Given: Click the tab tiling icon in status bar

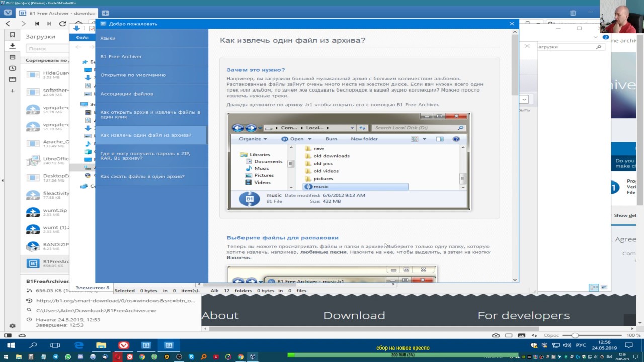Looking at the screenshot, I should [x=509, y=335].
